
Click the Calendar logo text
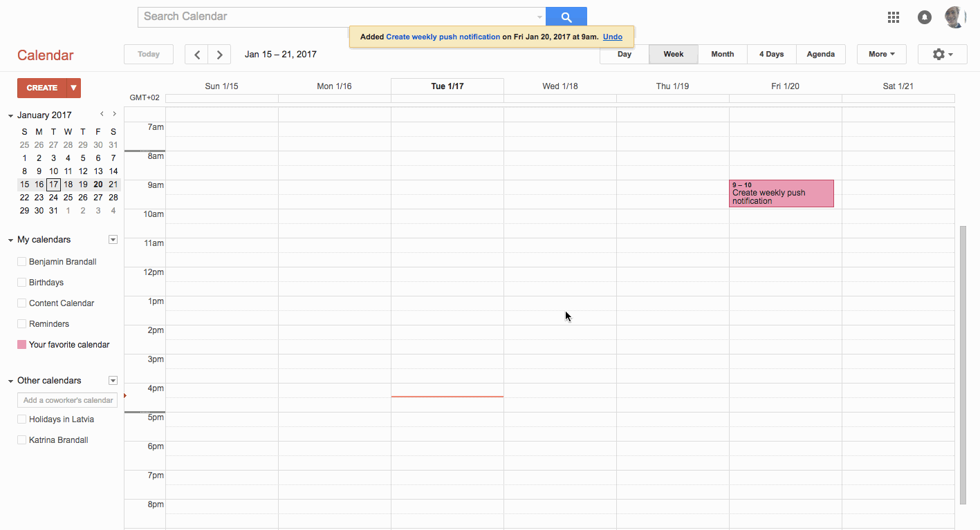coord(46,55)
